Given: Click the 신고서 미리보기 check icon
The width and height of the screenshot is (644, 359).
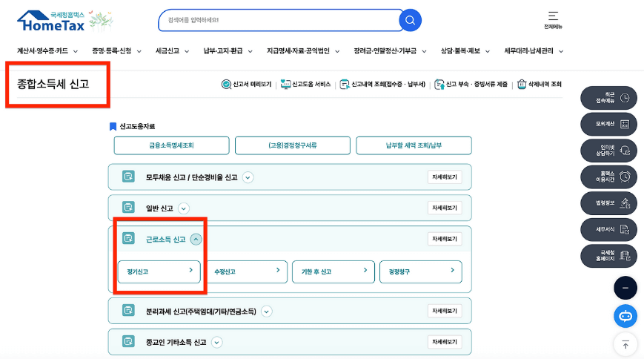Looking at the screenshot, I should click(x=226, y=85).
